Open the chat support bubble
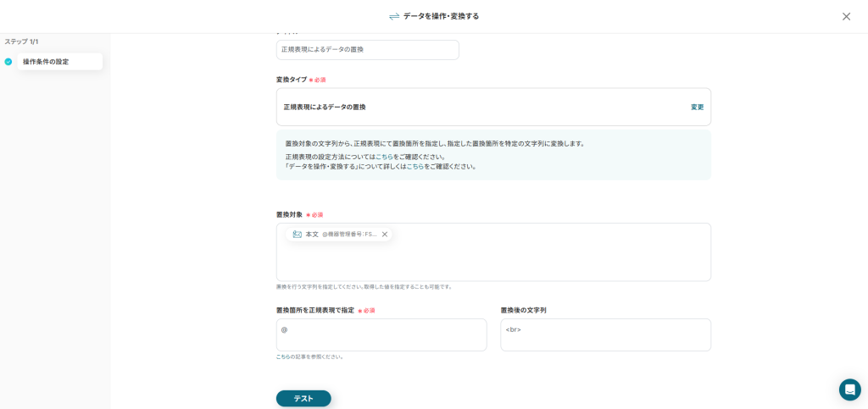 pyautogui.click(x=849, y=390)
